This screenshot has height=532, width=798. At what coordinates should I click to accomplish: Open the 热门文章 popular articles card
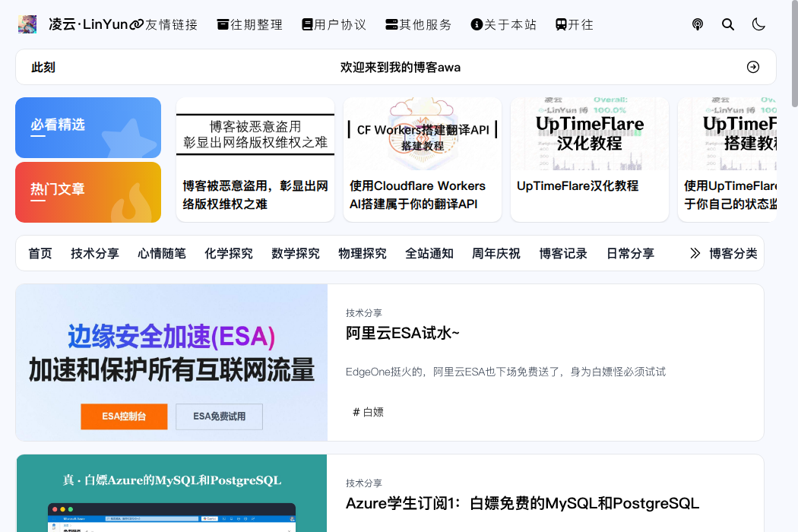88,192
